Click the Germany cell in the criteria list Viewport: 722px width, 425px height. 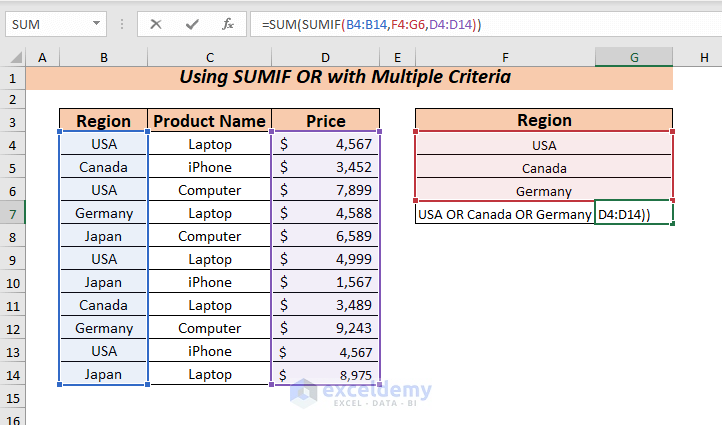544,191
